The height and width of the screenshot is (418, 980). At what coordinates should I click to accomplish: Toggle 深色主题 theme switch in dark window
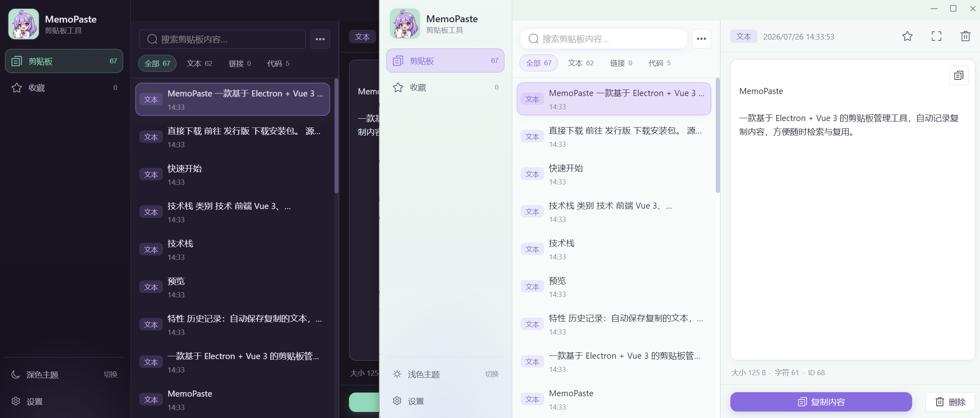click(x=64, y=374)
